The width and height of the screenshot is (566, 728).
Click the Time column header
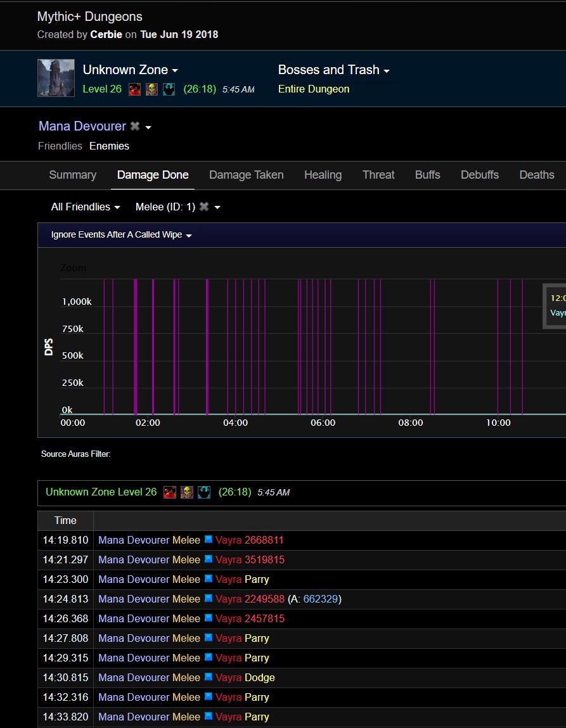(x=65, y=521)
